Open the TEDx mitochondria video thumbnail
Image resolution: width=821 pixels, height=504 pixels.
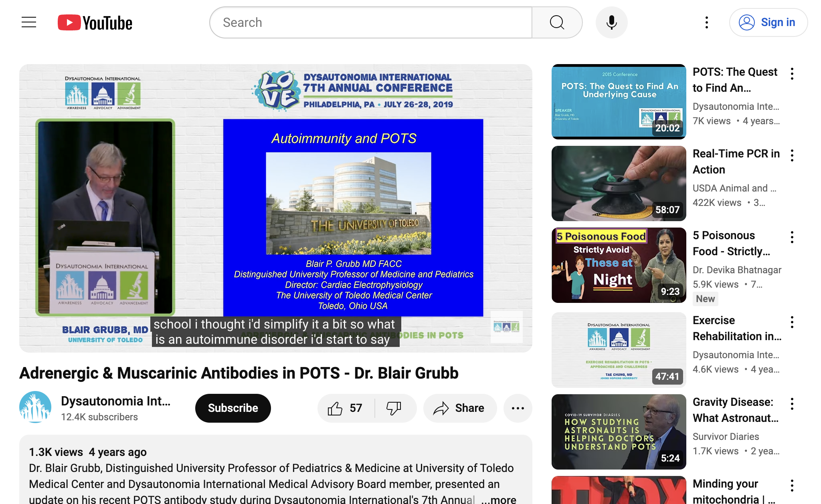[x=619, y=490]
